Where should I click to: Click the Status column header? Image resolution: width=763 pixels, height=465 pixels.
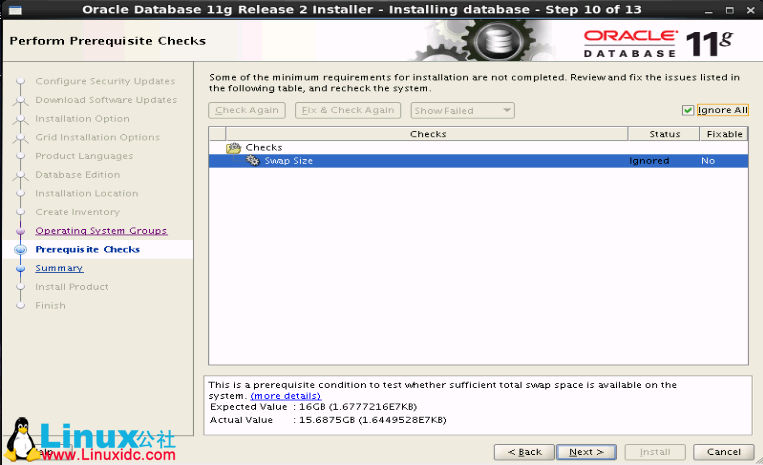point(664,134)
